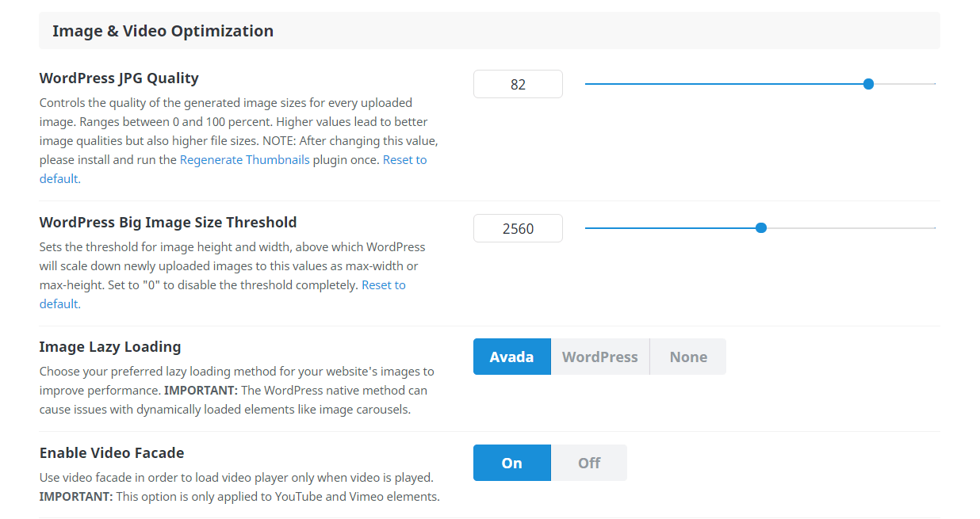
Task: Disable Video Facade with the Off button
Action: [588, 463]
